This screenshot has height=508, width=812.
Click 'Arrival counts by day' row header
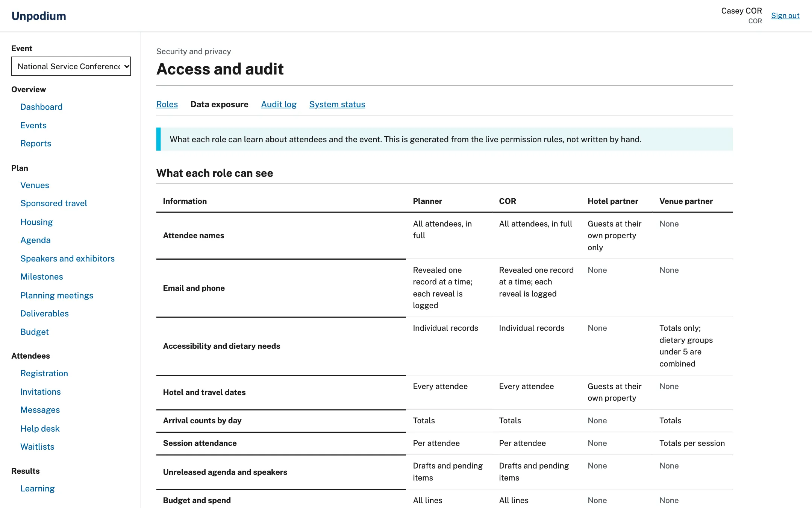point(281,421)
